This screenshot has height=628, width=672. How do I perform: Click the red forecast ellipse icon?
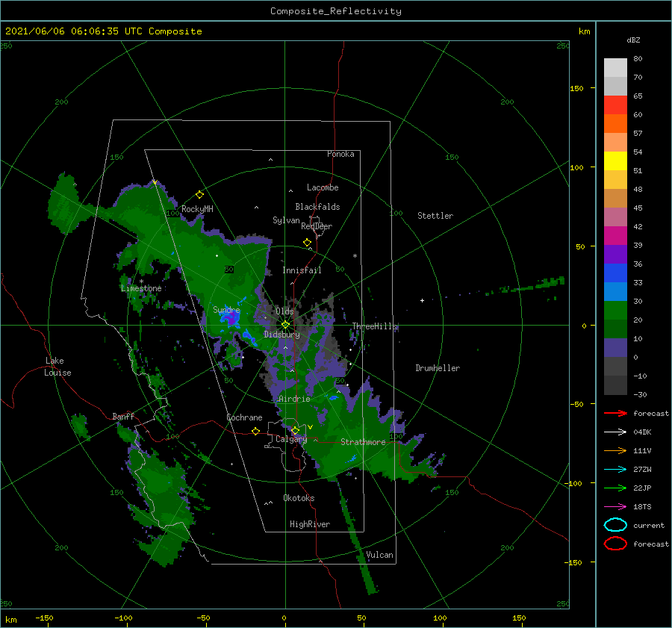tap(615, 544)
